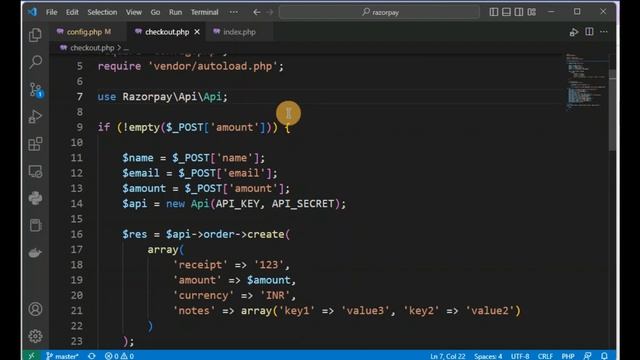Show errors and warnings in Problems
Viewport: 640px width, 360px height.
click(119, 356)
